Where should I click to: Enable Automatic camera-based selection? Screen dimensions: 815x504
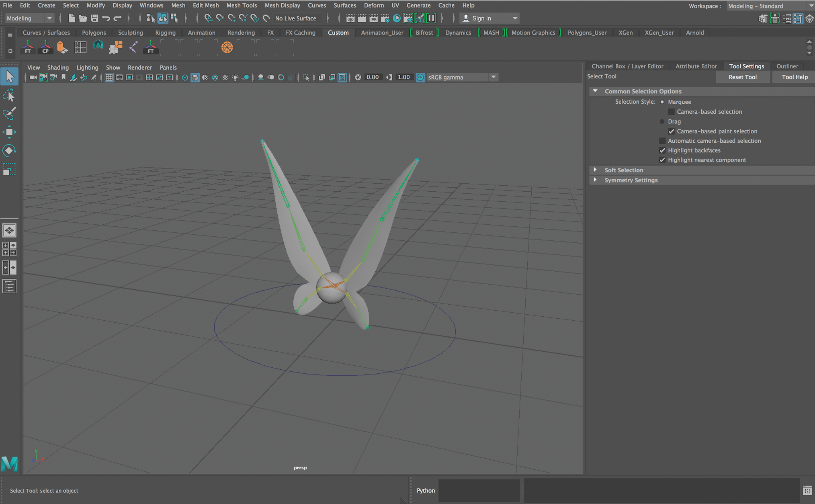662,141
